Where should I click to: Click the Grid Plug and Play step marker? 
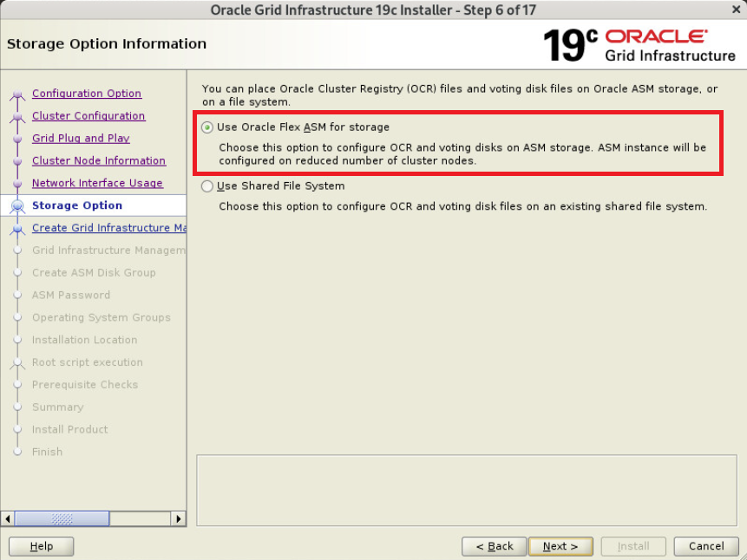(x=17, y=139)
